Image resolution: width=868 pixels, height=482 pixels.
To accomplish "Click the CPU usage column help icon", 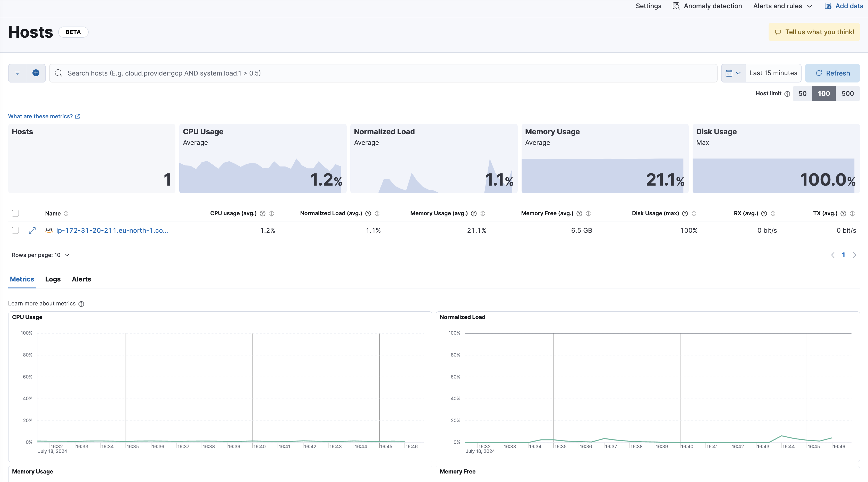I will coord(263,213).
